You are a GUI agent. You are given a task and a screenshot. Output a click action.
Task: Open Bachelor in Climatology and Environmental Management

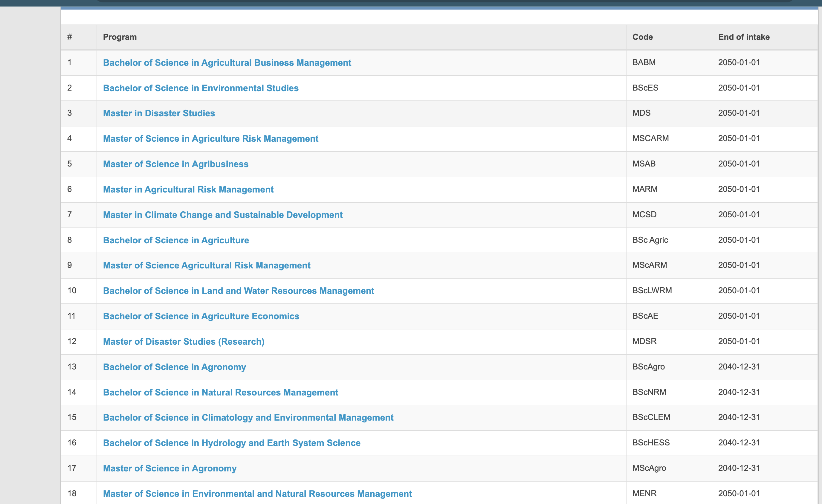[x=248, y=417]
